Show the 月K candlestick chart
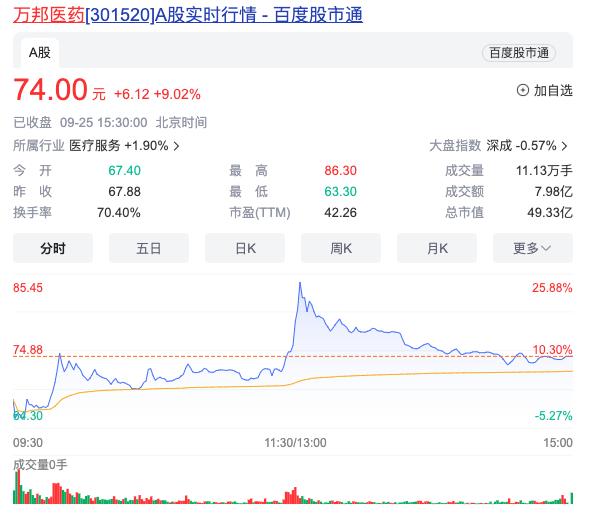This screenshot has width=599, height=515. pyautogui.click(x=437, y=248)
